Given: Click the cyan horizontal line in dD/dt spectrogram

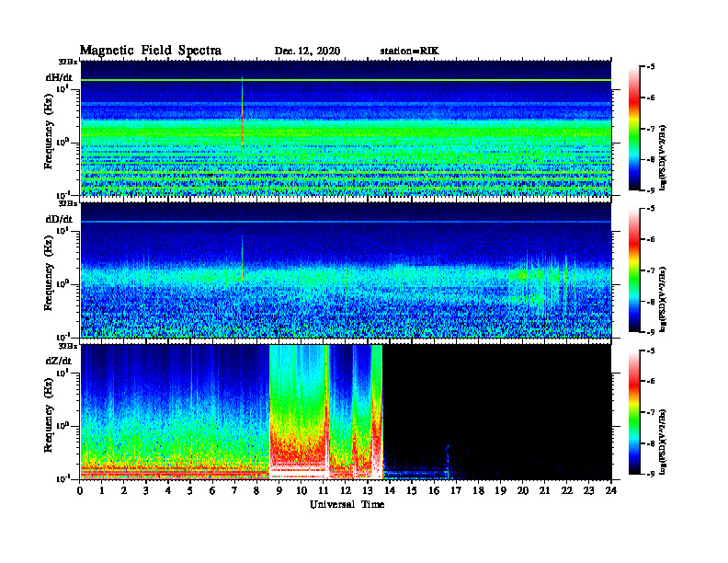Looking at the screenshot, I should [x=346, y=222].
